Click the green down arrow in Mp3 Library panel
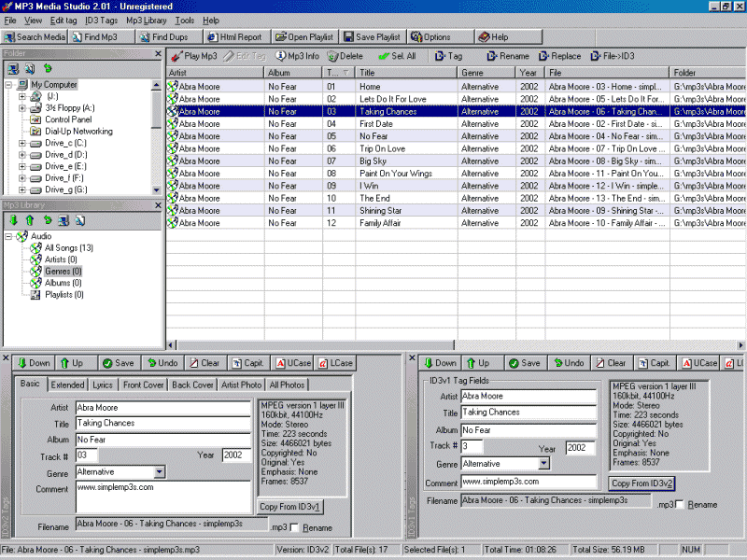The height and width of the screenshot is (560, 747). point(13,220)
